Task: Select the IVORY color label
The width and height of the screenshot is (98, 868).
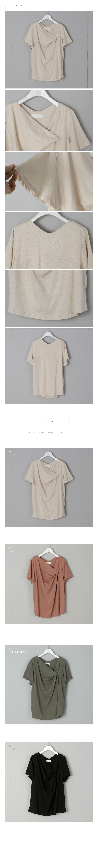Action: (13, 455)
